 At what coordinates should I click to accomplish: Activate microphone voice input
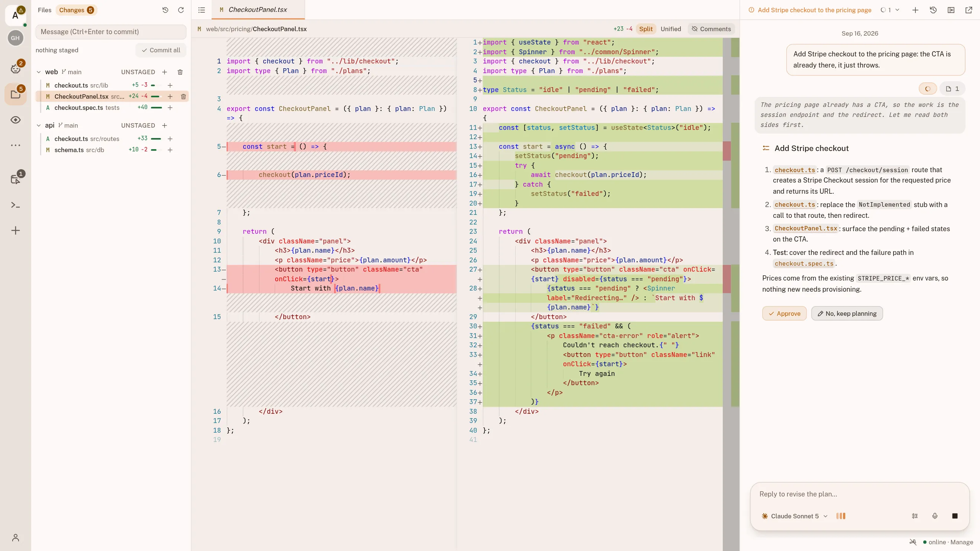click(935, 516)
